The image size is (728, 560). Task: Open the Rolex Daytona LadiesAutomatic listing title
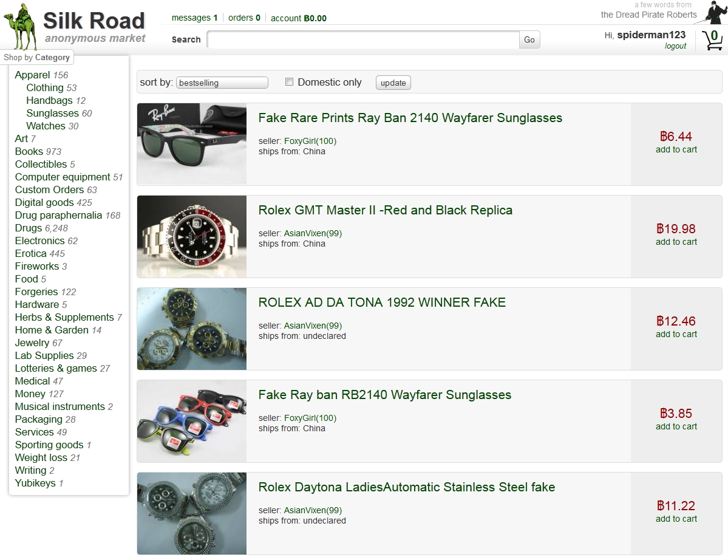407,487
